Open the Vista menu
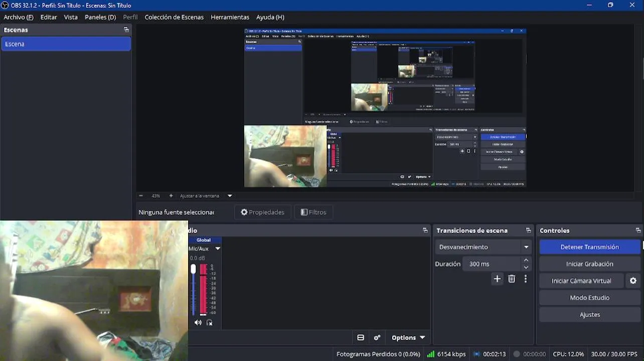 click(x=71, y=17)
